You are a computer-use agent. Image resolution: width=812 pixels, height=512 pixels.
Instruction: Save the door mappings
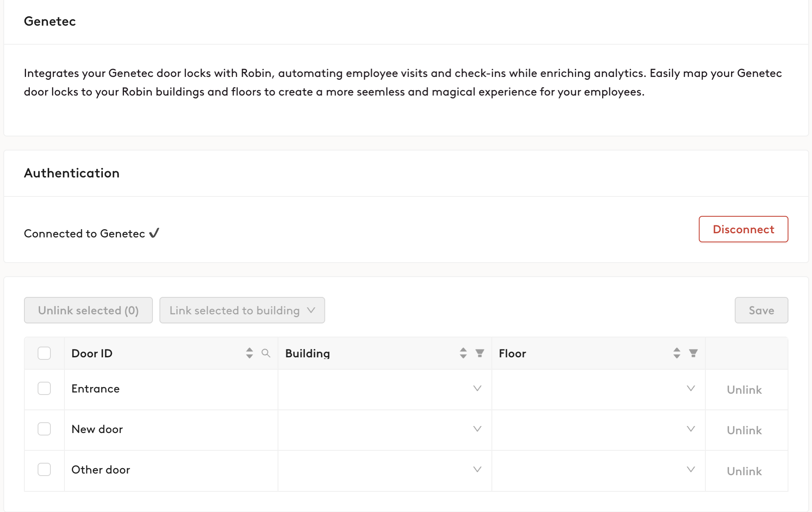(x=761, y=310)
